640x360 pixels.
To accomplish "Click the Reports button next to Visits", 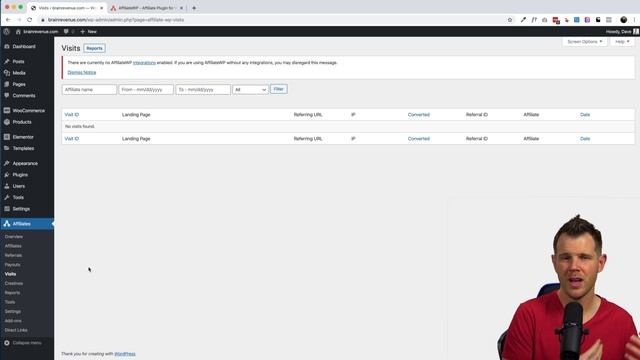I will (x=94, y=48).
